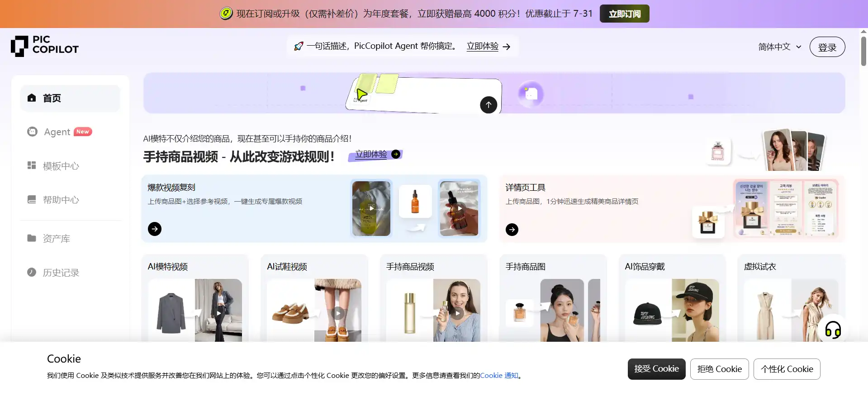
Task: Open the 手持商品图 card title
Action: [x=526, y=267]
